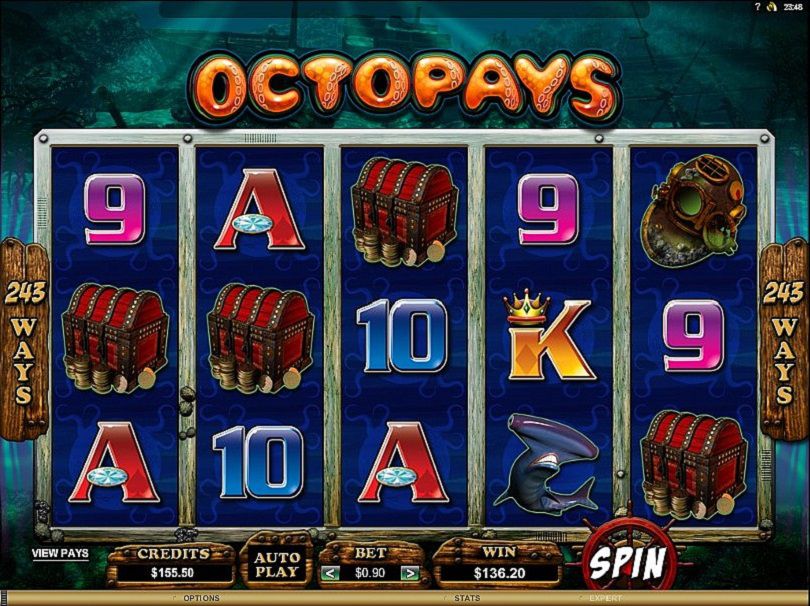Screen dimensions: 810x606
Task: Click the treasure chest on fifth reel
Action: (694, 464)
